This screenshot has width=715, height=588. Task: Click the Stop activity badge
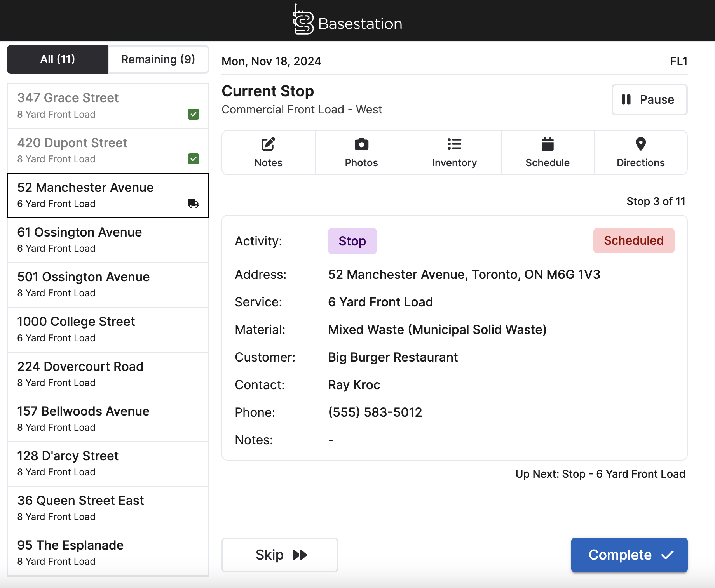click(x=352, y=241)
